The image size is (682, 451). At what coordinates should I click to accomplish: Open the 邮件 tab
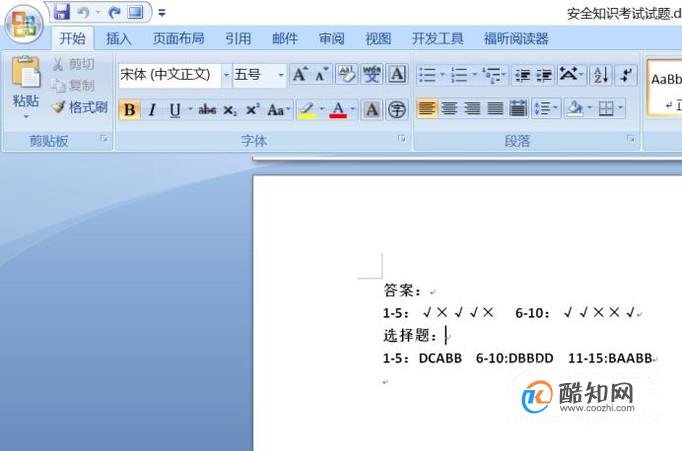pyautogui.click(x=285, y=38)
